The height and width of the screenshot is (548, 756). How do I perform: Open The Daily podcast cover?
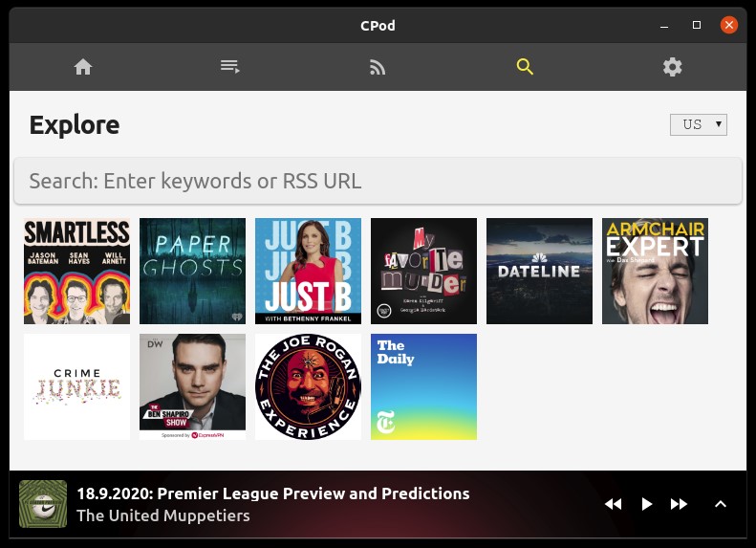423,386
